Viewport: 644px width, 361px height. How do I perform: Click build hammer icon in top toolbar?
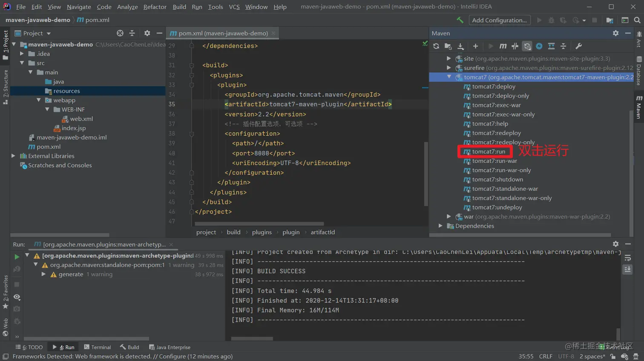(460, 20)
